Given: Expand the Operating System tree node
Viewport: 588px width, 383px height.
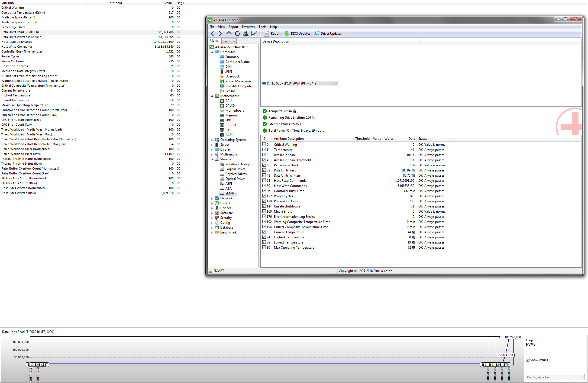Looking at the screenshot, I should tap(212, 140).
